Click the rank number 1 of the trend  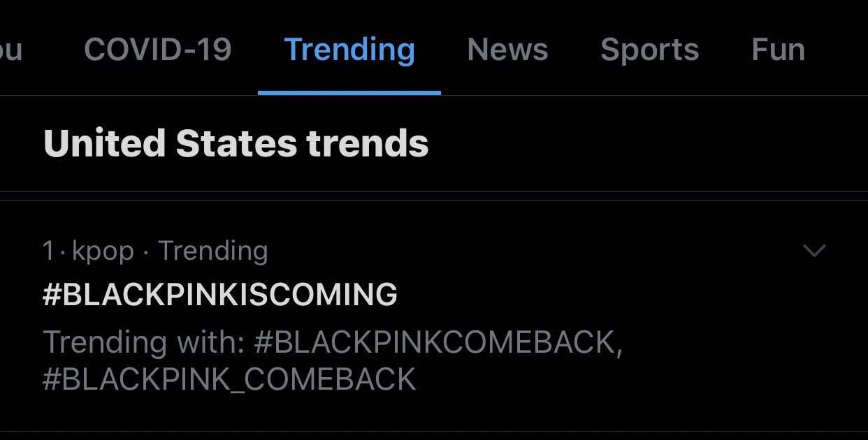(x=48, y=251)
